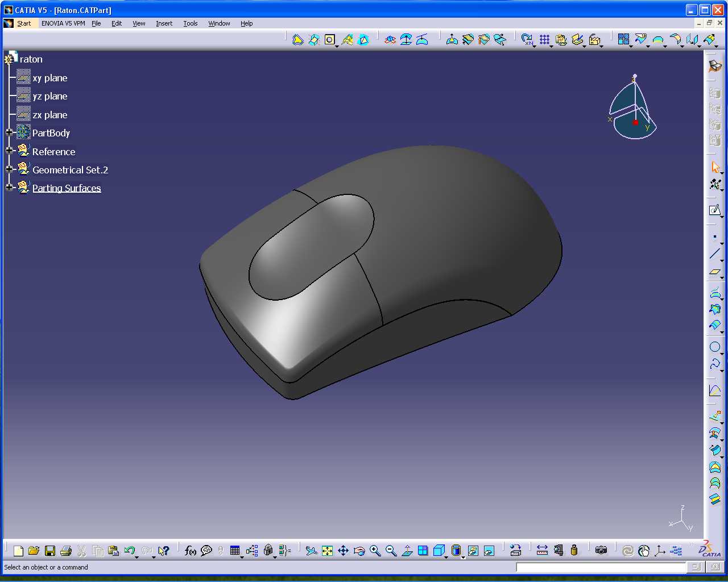This screenshot has width=728, height=582.
Task: Click the Circle tool in right toolbar
Action: click(x=715, y=347)
